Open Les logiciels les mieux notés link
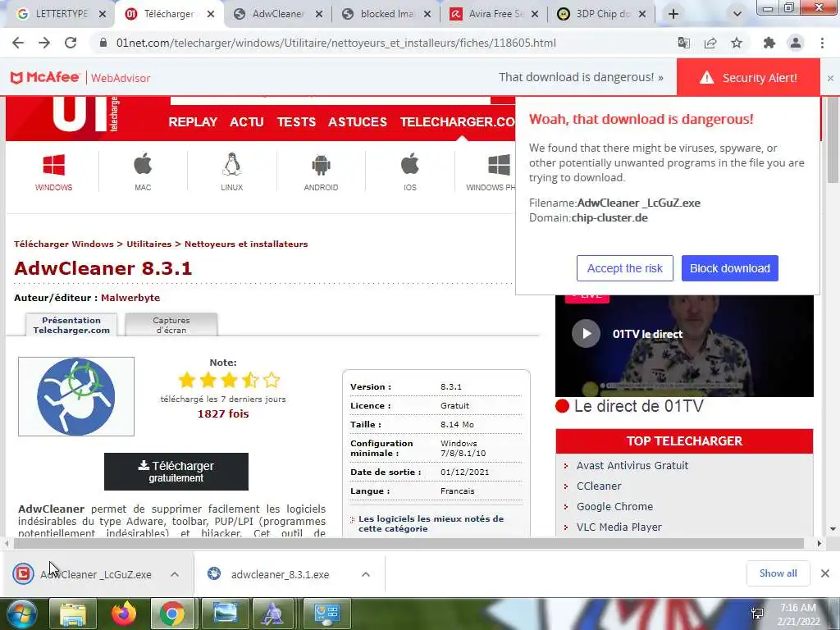 (431, 523)
